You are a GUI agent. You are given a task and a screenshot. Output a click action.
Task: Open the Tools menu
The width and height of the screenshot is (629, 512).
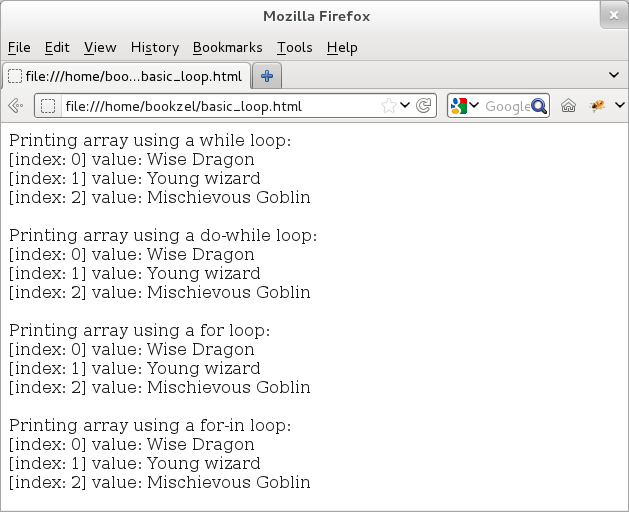coord(294,47)
